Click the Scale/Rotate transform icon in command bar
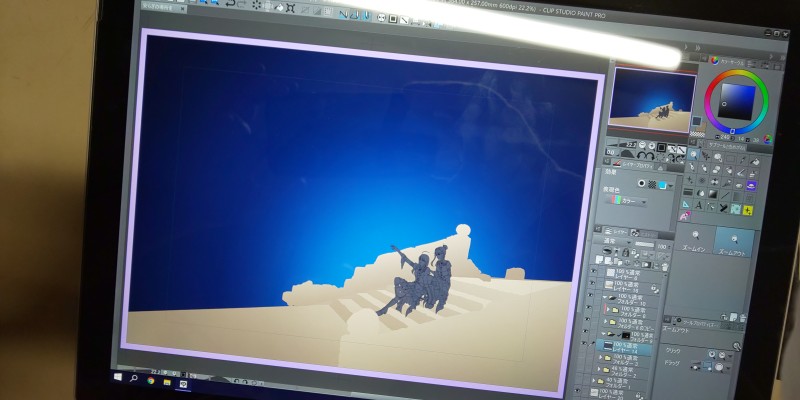The width and height of the screenshot is (800, 400). 290,8
